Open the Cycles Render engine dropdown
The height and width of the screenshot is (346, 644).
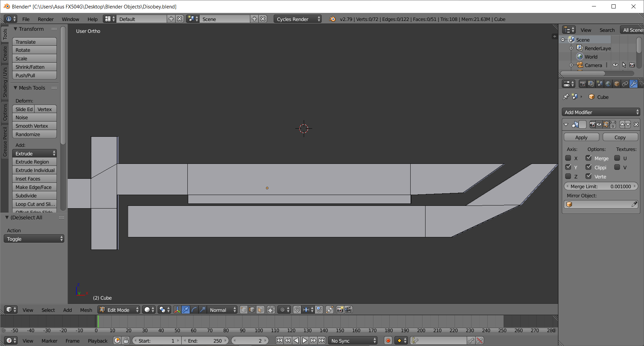tap(298, 19)
